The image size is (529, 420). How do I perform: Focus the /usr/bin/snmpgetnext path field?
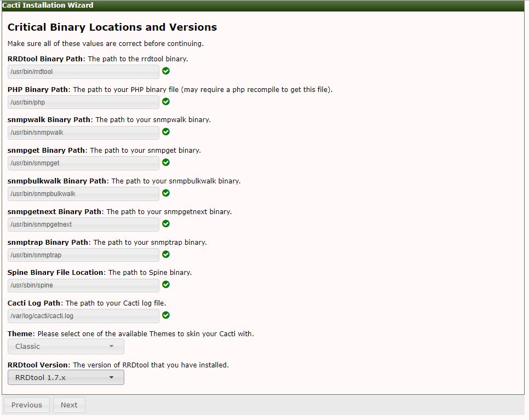coord(83,225)
